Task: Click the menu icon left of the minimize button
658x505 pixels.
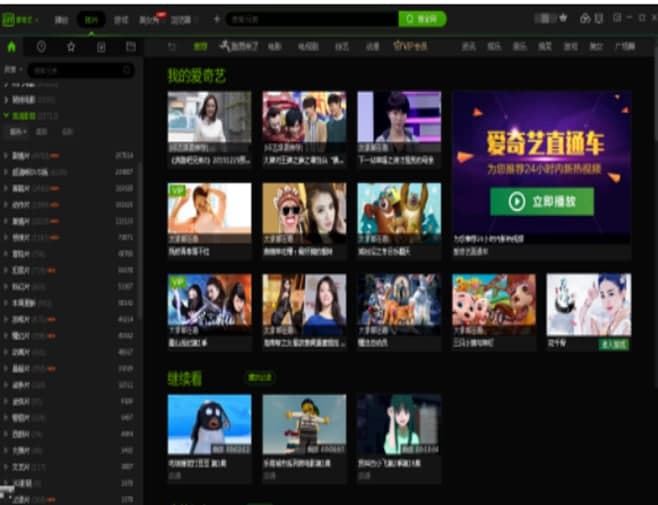Action: tap(617, 18)
